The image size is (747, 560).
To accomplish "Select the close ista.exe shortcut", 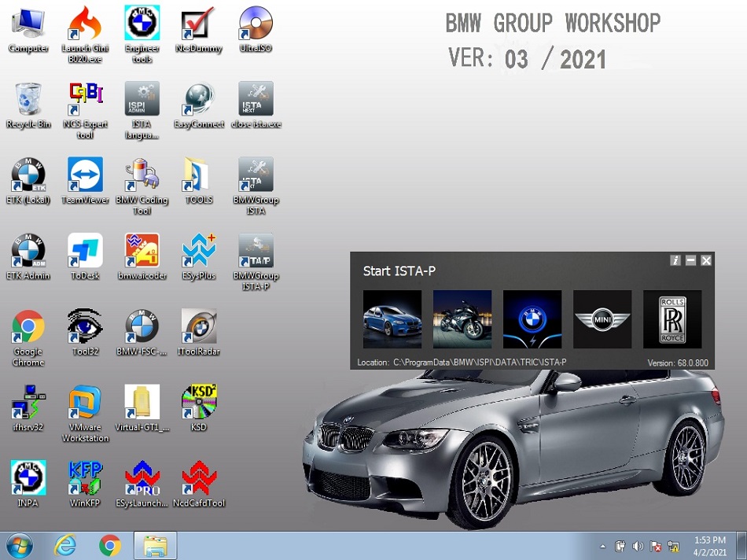I will [256, 105].
